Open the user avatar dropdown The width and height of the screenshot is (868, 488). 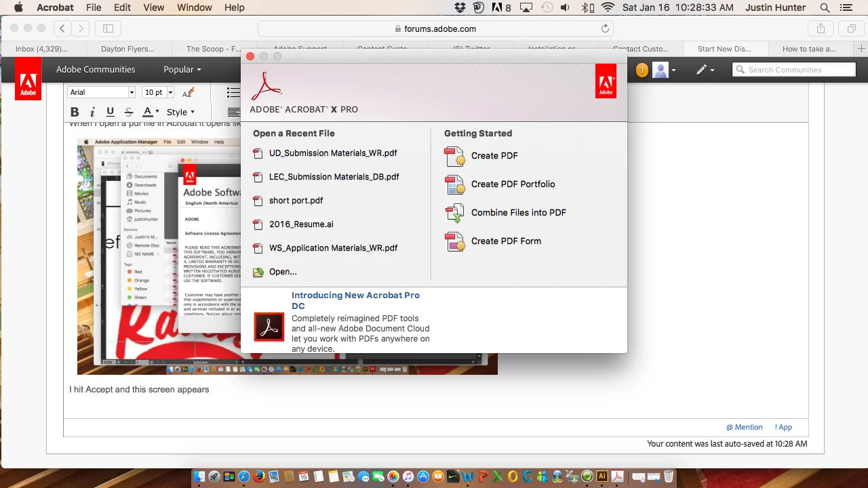(x=664, y=70)
